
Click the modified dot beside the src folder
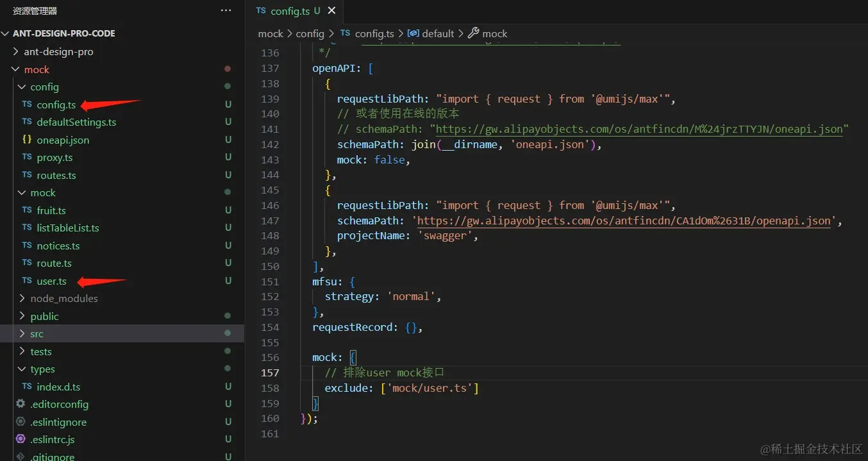click(228, 333)
